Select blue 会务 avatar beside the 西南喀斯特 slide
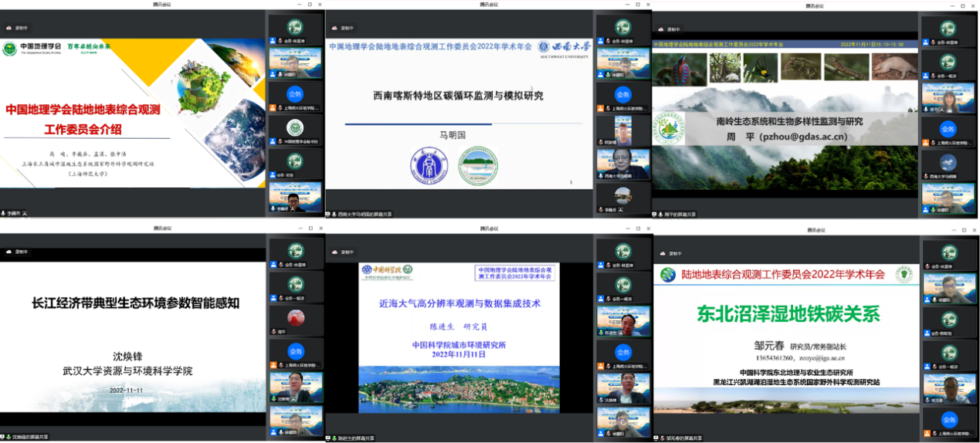Image resolution: width=980 pixels, height=443 pixels. pyautogui.click(x=622, y=95)
